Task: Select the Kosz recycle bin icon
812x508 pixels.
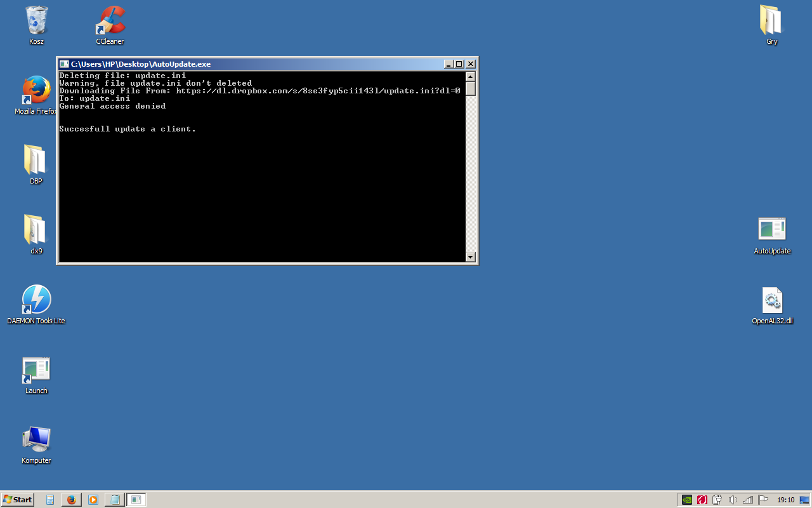Action: click(36, 22)
